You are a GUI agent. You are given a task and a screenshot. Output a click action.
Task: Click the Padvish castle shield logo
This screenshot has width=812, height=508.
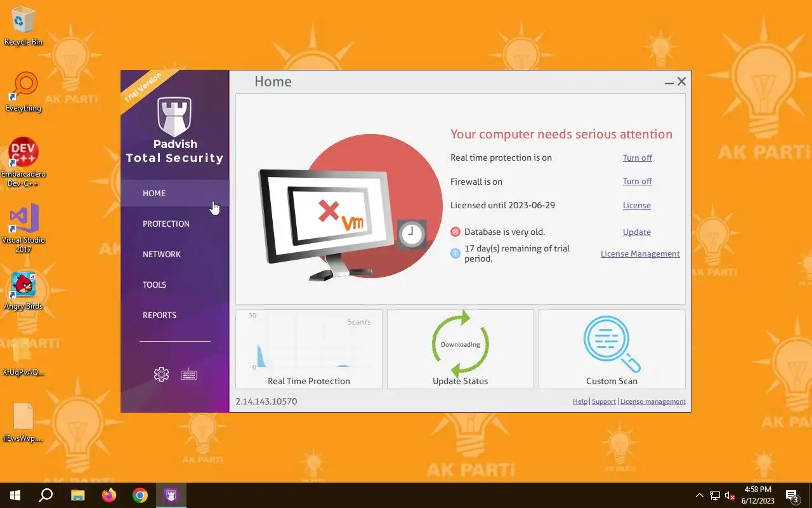point(174,117)
